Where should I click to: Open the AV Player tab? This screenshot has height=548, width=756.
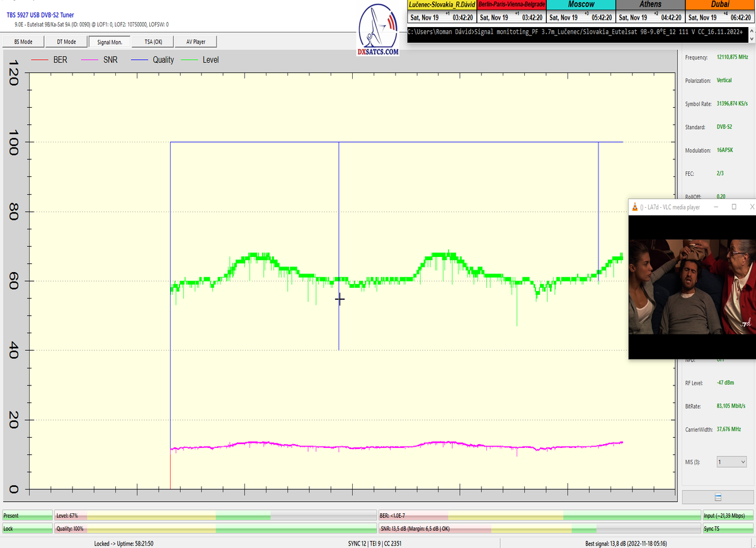tap(195, 42)
